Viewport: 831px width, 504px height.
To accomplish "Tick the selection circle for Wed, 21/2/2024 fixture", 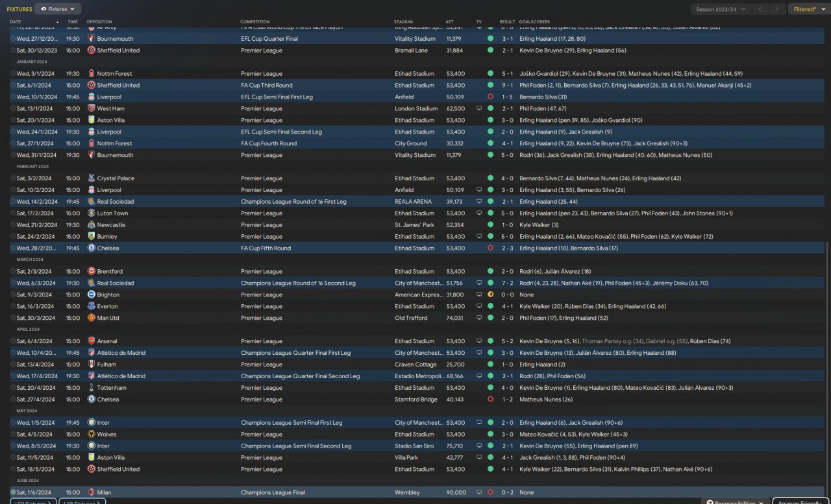I will click(x=13, y=225).
